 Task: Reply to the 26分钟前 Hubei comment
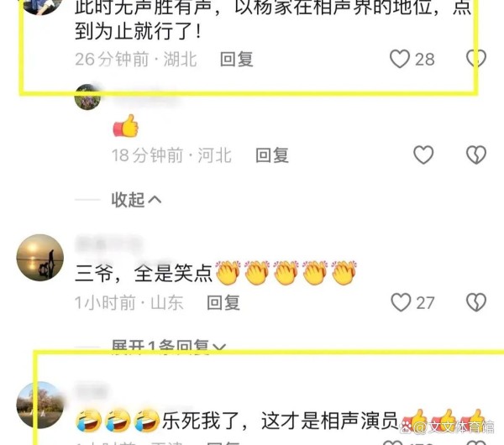[237, 59]
